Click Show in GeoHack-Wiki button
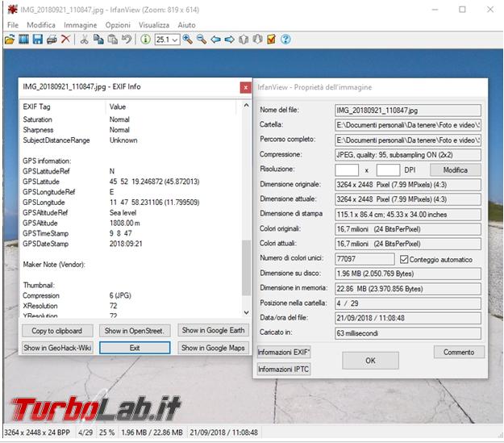The image size is (504, 443). [x=57, y=348]
